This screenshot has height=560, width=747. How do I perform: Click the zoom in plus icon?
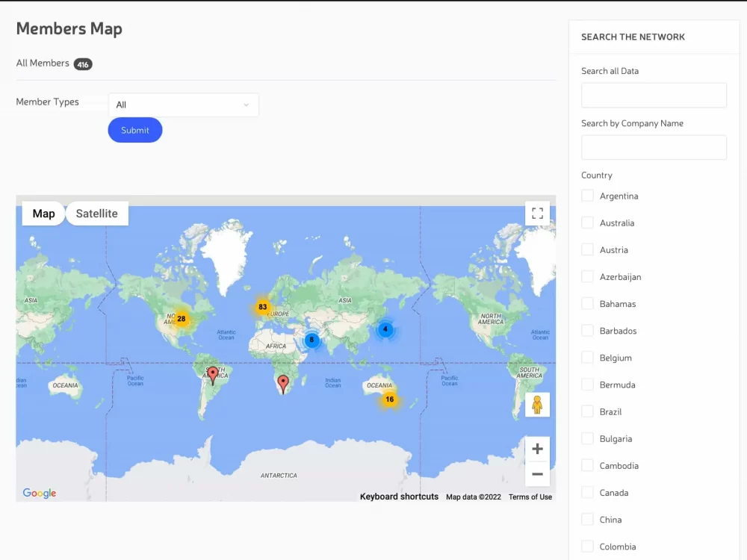pyautogui.click(x=537, y=449)
